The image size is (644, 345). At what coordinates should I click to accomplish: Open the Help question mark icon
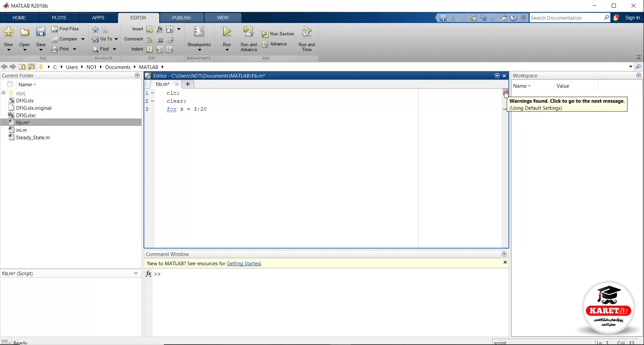coord(514,18)
